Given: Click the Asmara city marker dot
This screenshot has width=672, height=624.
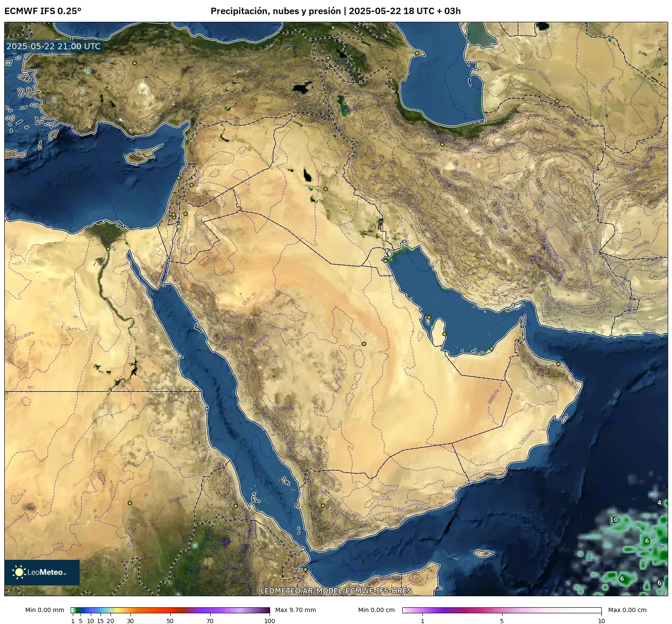Looking at the screenshot, I should pos(235,506).
